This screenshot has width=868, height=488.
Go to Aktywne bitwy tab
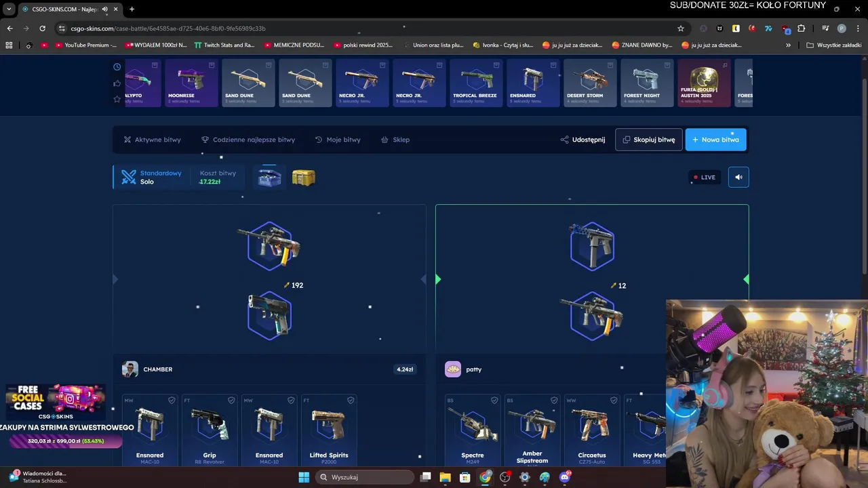(x=153, y=140)
